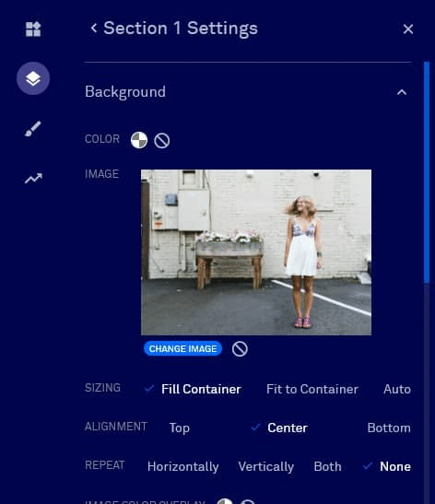Clear the background color with the no-color icon
The image size is (435, 504).
tap(161, 140)
